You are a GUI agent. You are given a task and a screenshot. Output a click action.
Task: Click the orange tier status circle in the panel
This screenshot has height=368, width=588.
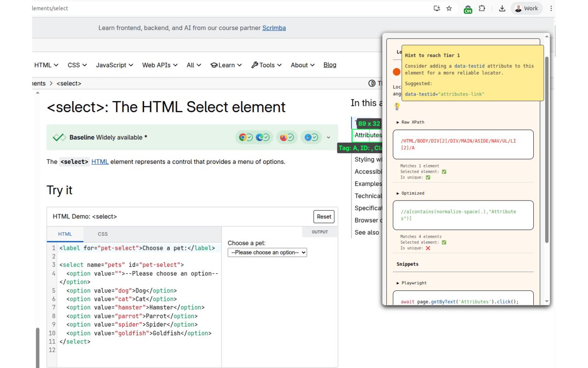(x=396, y=72)
